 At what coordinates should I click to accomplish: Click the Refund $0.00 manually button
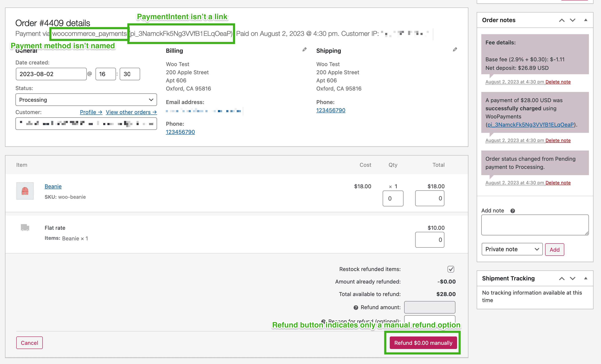point(422,343)
